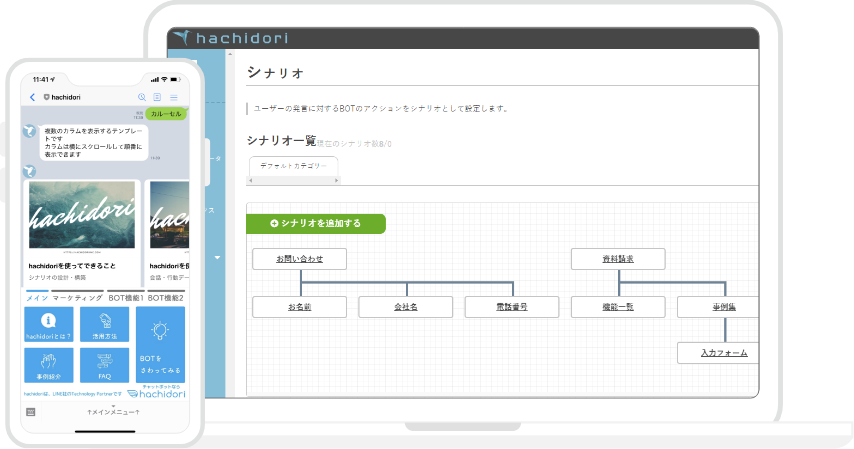The image size is (854, 449).
Task: Select the 'デフォルトカテゴリー' category tab
Action: pos(294,166)
